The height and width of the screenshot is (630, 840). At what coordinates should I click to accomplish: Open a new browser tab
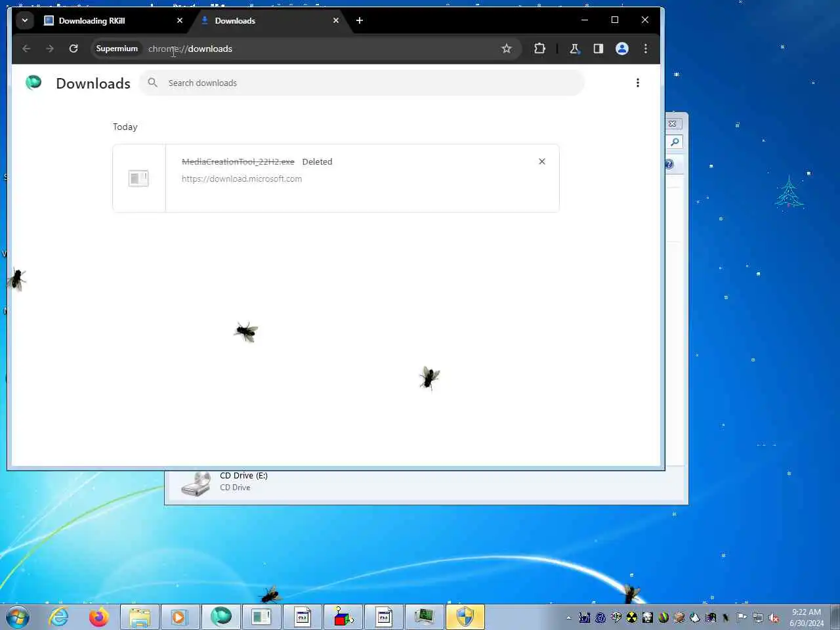click(x=360, y=20)
